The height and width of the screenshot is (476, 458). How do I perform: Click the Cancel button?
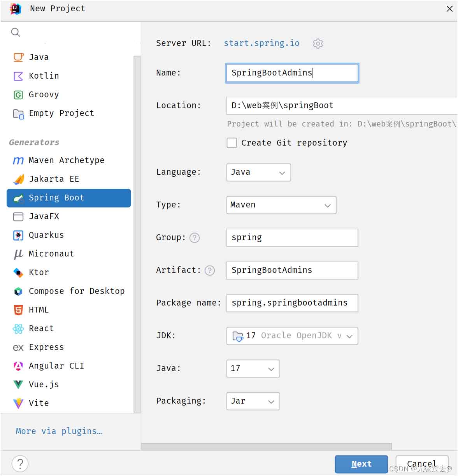422,464
